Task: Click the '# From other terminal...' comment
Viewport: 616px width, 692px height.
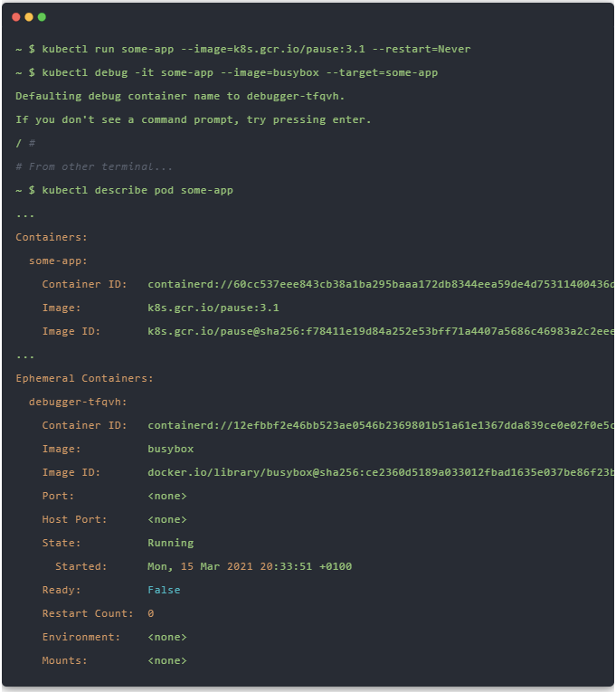Action: tap(94, 166)
